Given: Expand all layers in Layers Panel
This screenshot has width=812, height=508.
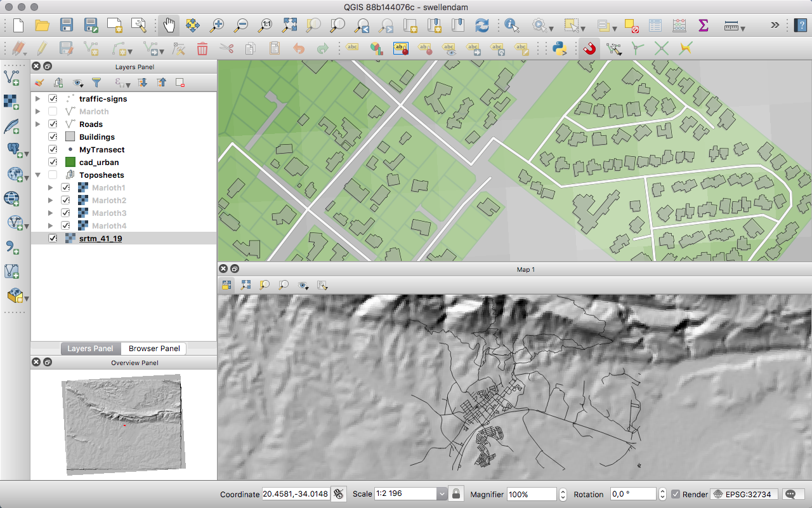Looking at the screenshot, I should (x=142, y=83).
